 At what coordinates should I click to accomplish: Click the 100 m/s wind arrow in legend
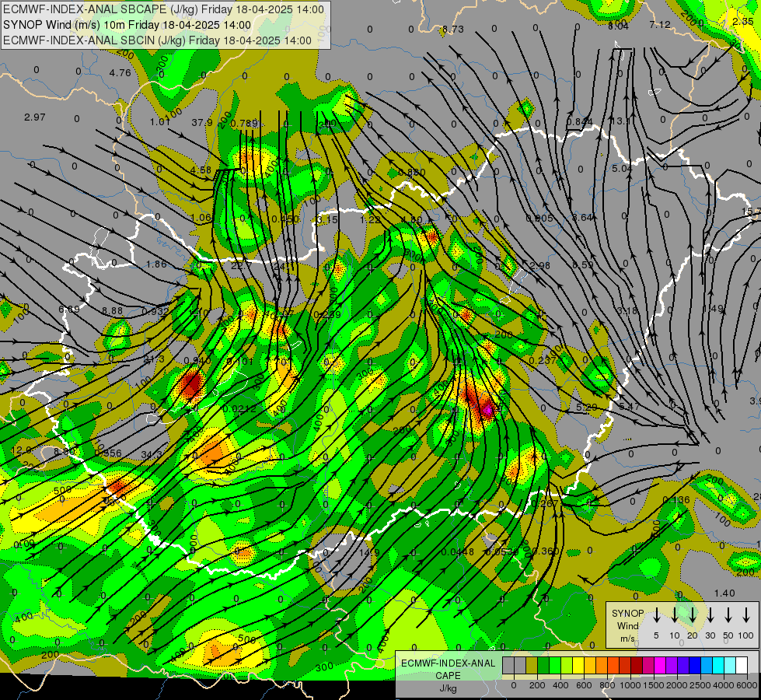[x=746, y=614]
